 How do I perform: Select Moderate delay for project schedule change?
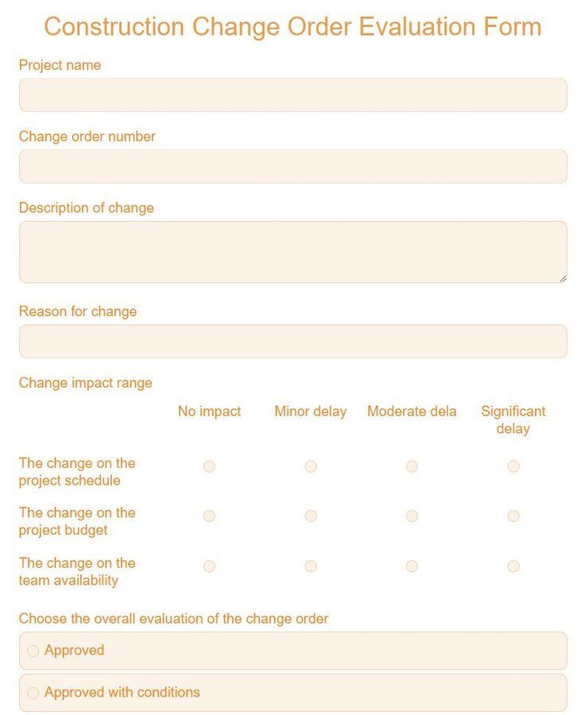(x=412, y=466)
